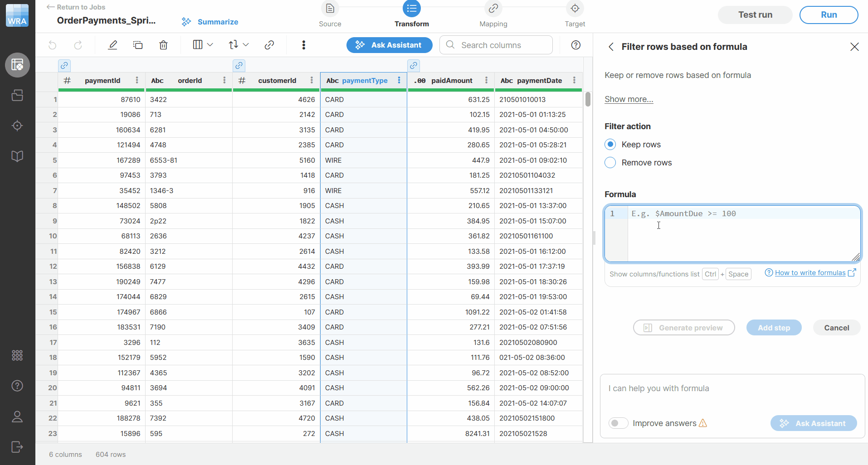
Task: Click Cancel button
Action: tap(836, 328)
